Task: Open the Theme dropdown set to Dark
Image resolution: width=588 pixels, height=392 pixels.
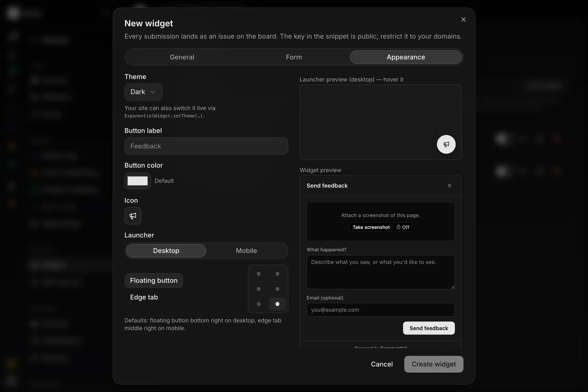Action: (x=143, y=92)
